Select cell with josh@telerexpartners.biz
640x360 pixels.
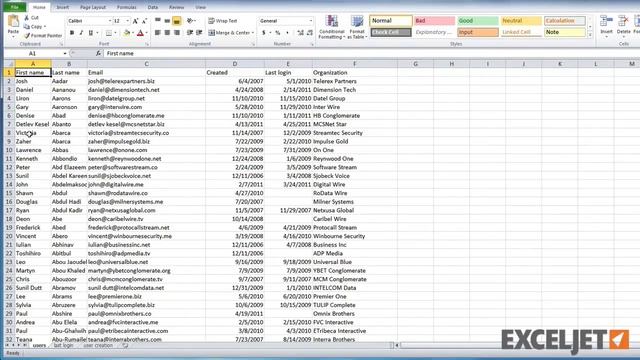point(146,81)
